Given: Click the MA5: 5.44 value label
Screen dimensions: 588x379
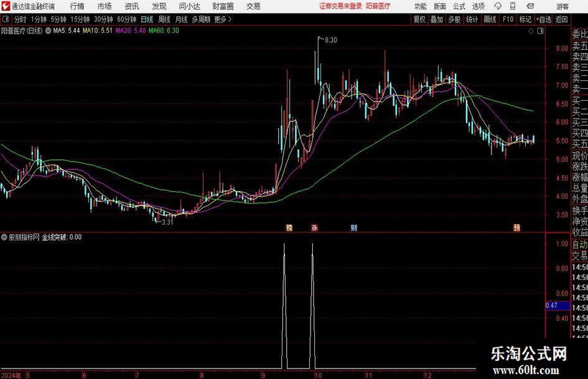Looking at the screenshot, I should pos(67,30).
